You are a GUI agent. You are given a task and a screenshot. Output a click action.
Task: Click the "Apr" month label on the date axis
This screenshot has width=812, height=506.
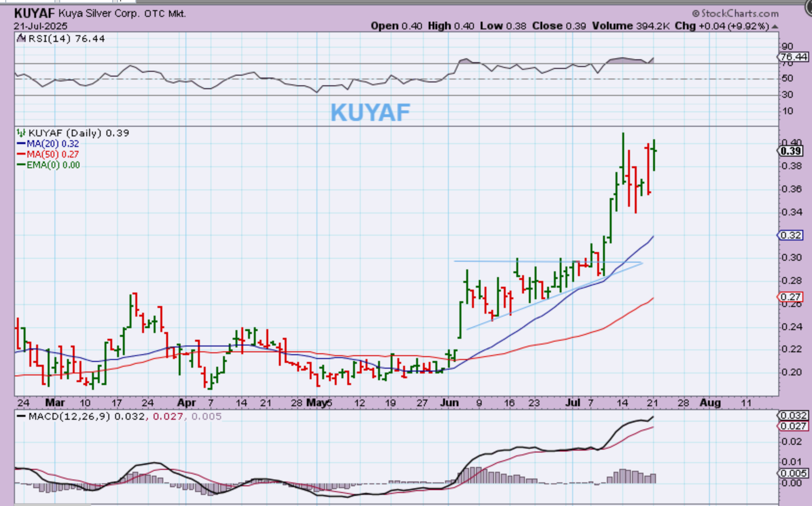pos(186,402)
